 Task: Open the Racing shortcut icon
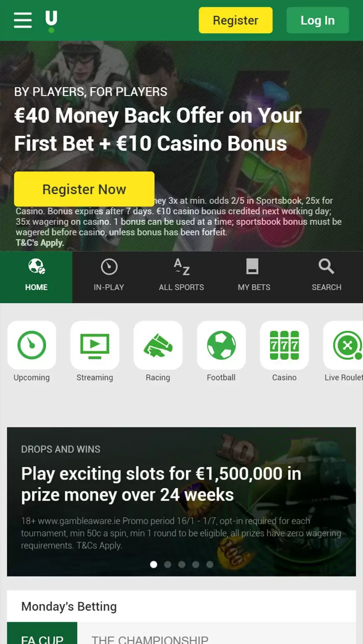coord(158,345)
